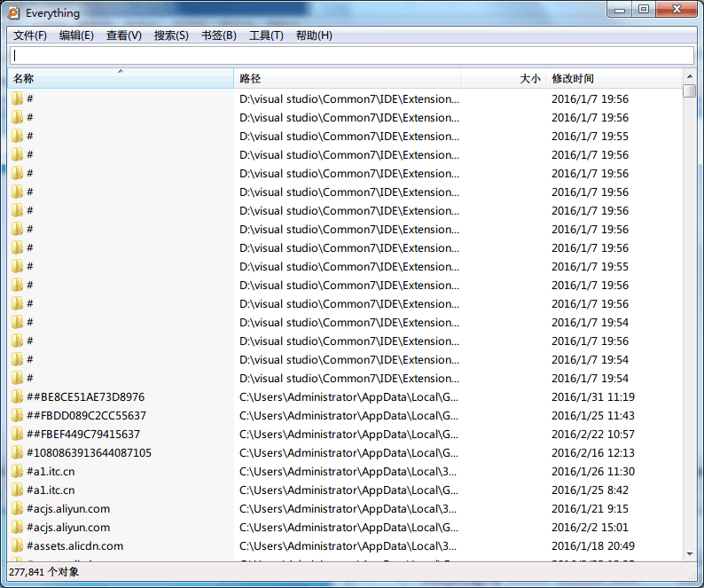The height and width of the screenshot is (588, 704).
Task: Maximize the Everything window
Action: pyautogui.click(x=644, y=10)
